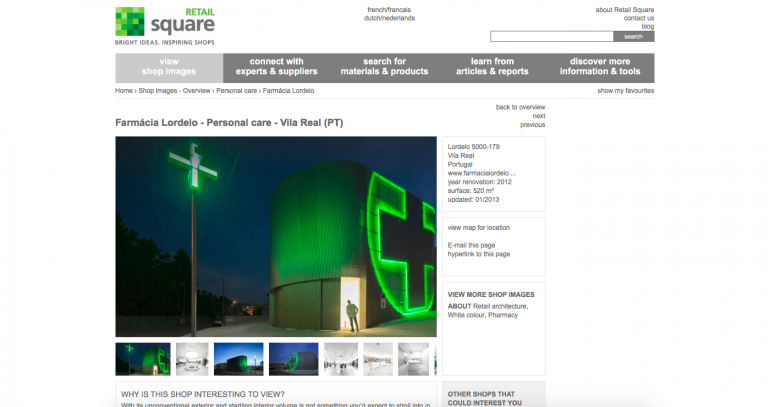Open the view shop images tab
This screenshot has height=407, width=770.
[169, 68]
